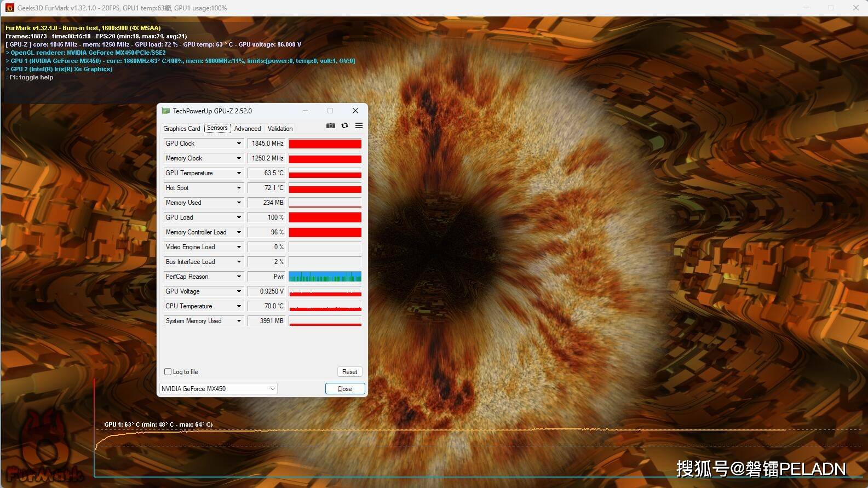Viewport: 868px width, 488px height.
Task: Open the Memory Controller Load dropdown
Action: pos(239,232)
